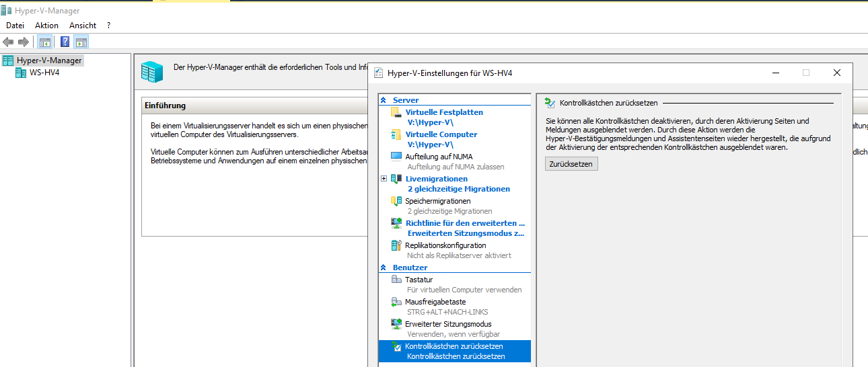Select WS-HV4 in the console tree

click(44, 73)
